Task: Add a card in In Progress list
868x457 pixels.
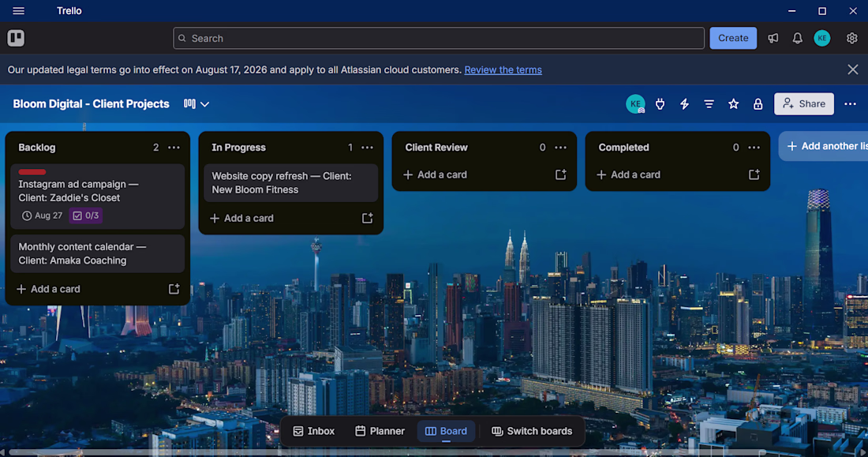Action: [x=241, y=219]
